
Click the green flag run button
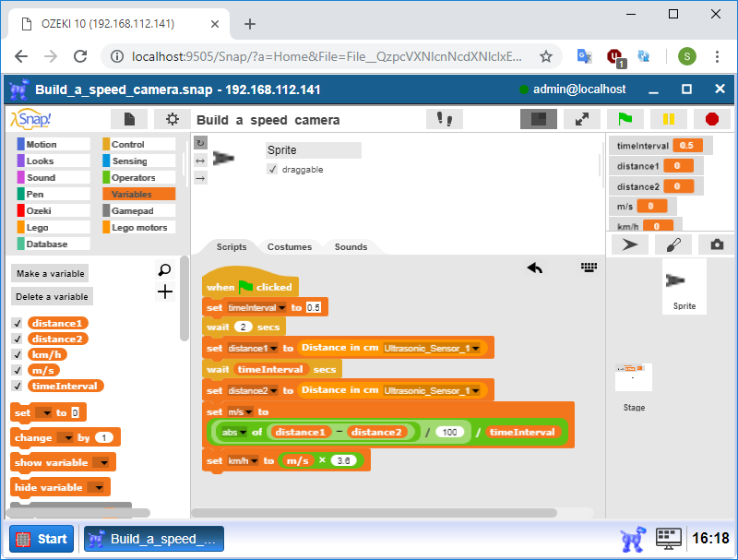[625, 119]
